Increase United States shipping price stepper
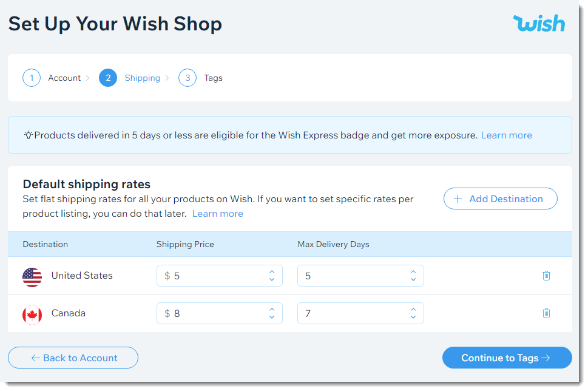Screen dimensions: 588x391 (x=272, y=271)
